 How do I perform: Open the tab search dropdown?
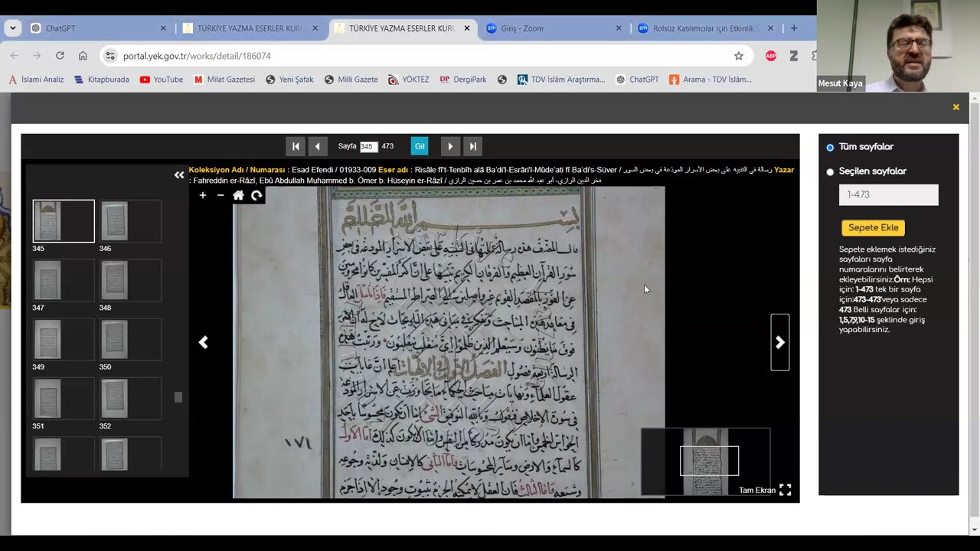pos(13,28)
